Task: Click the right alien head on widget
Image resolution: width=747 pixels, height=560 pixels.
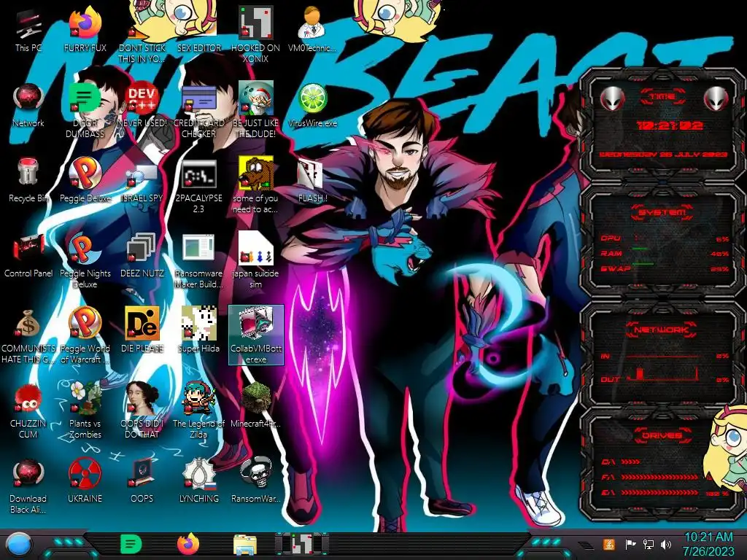Action: [x=716, y=99]
